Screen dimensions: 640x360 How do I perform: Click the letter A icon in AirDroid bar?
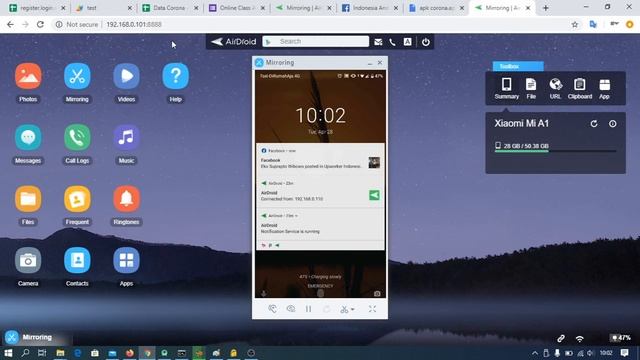[407, 42]
